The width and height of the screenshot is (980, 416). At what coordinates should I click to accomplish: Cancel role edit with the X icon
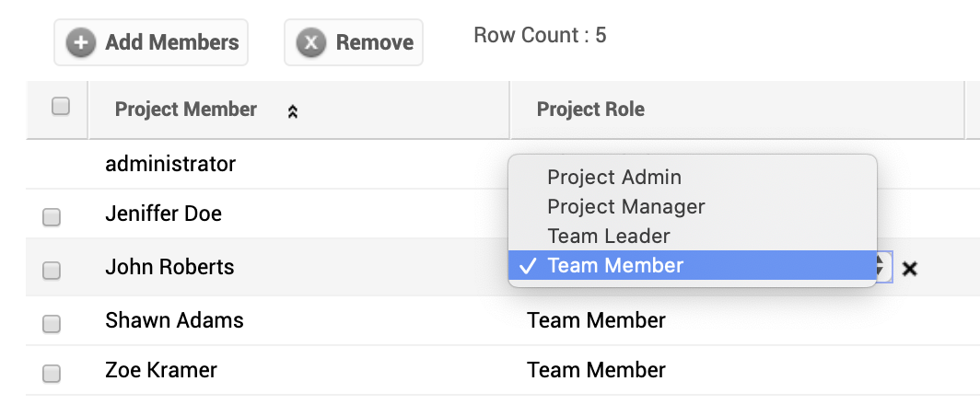(909, 268)
